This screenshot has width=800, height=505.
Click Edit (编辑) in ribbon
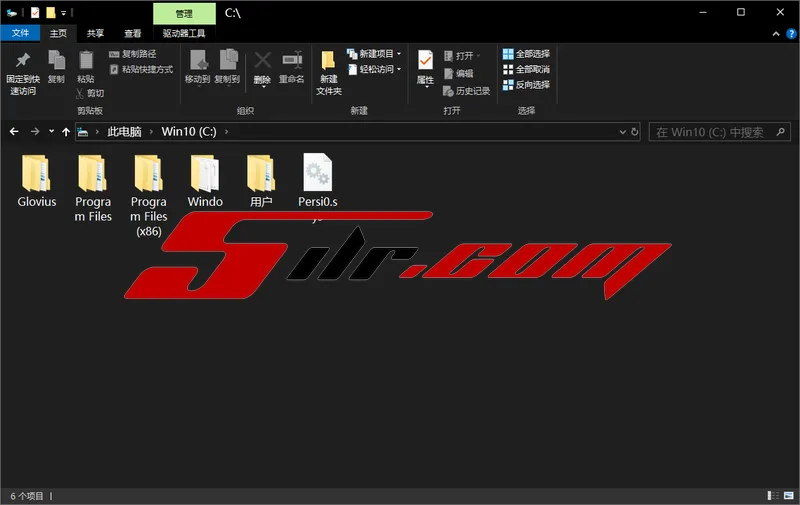pos(458,73)
